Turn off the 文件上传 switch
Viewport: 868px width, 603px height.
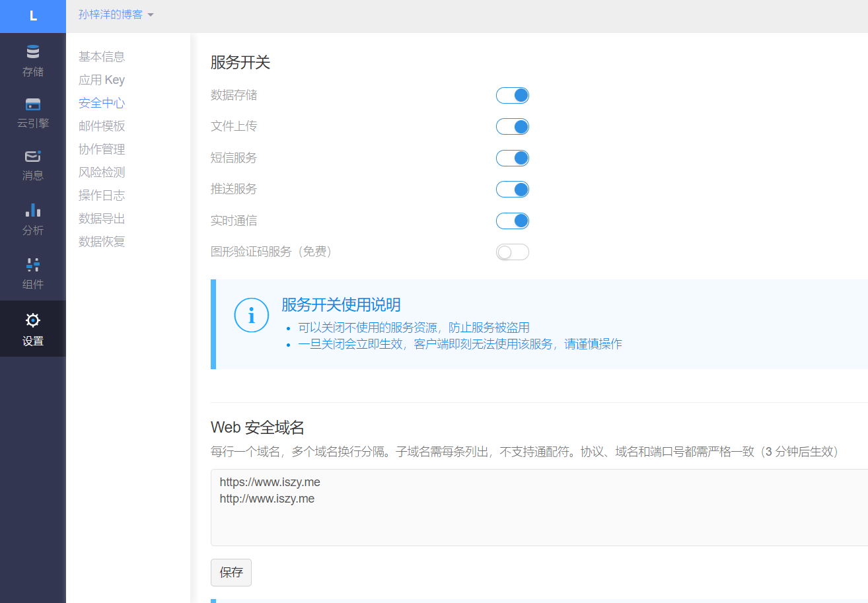[513, 127]
